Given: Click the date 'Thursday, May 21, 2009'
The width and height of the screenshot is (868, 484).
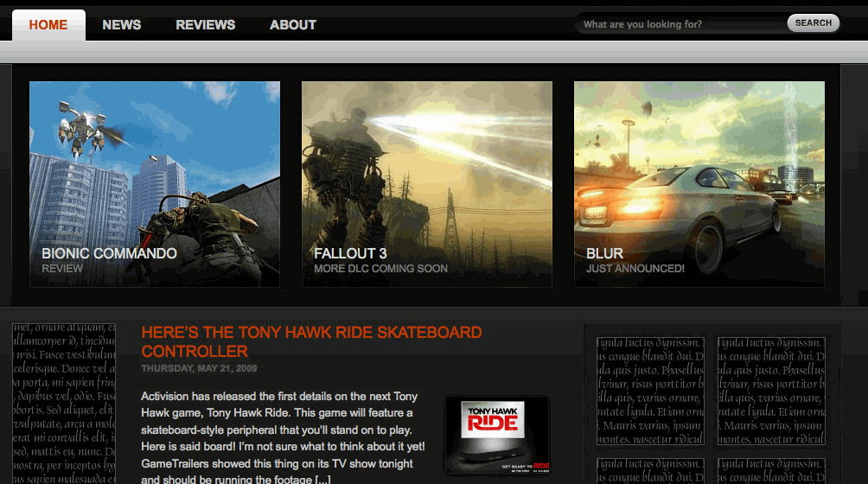Looking at the screenshot, I should pos(199,368).
